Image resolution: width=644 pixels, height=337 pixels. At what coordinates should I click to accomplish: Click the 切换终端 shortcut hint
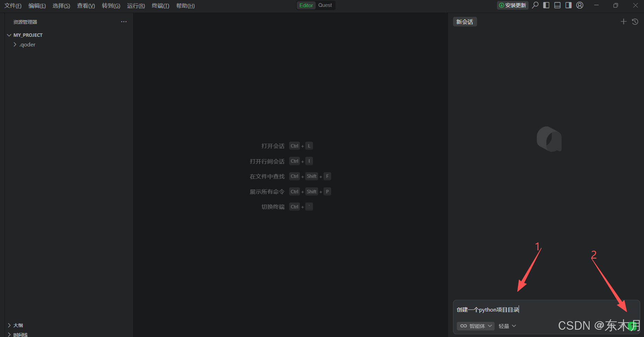point(273,207)
